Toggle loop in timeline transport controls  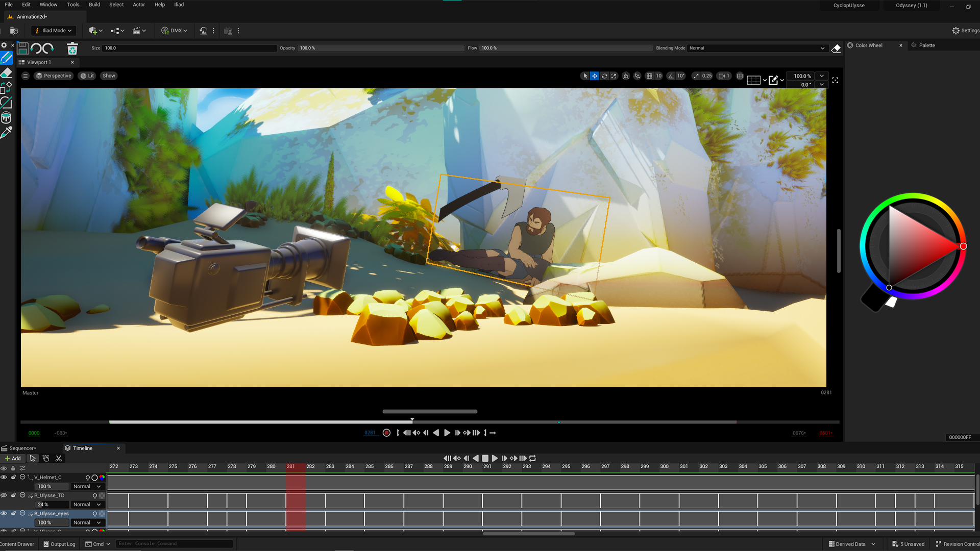[532, 459]
